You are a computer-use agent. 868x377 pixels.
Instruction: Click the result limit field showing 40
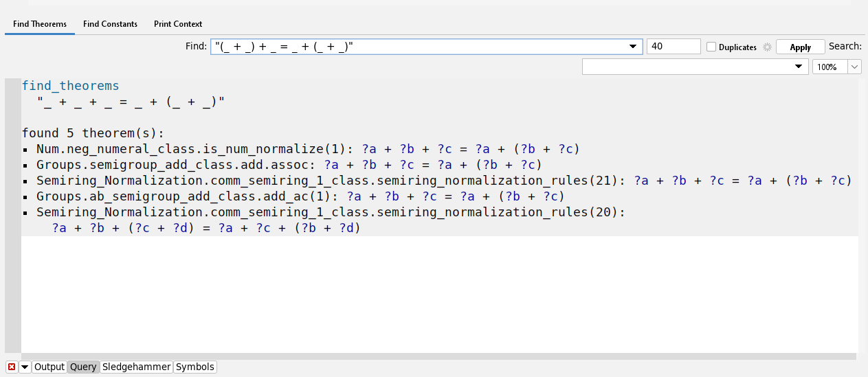pyautogui.click(x=673, y=47)
